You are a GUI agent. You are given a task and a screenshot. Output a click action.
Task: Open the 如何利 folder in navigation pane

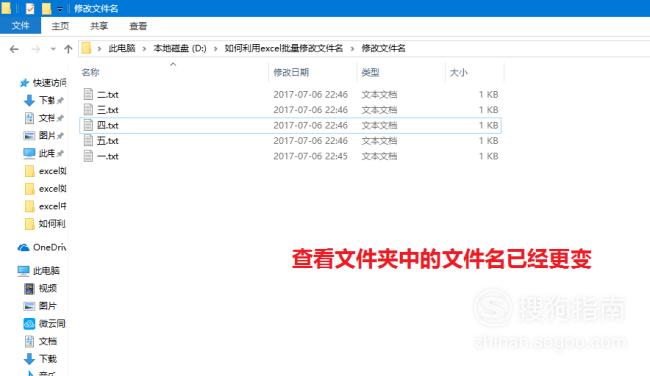click(x=52, y=224)
